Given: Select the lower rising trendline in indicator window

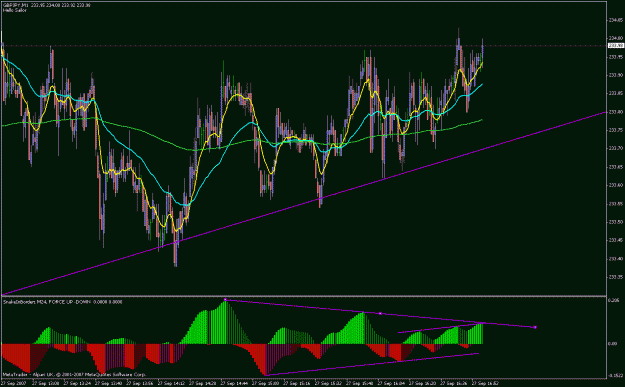Looking at the screenshot, I should 371,364.
